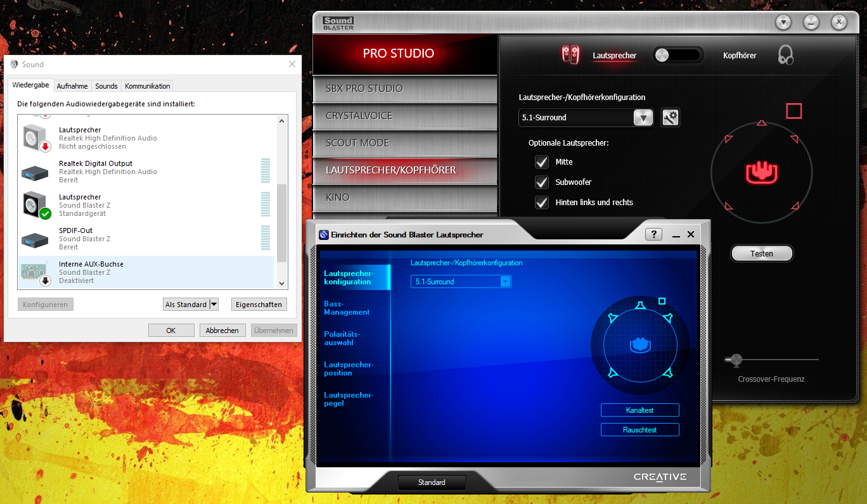
Task: Uncheck the Mitte speaker checkbox
Action: (x=542, y=161)
